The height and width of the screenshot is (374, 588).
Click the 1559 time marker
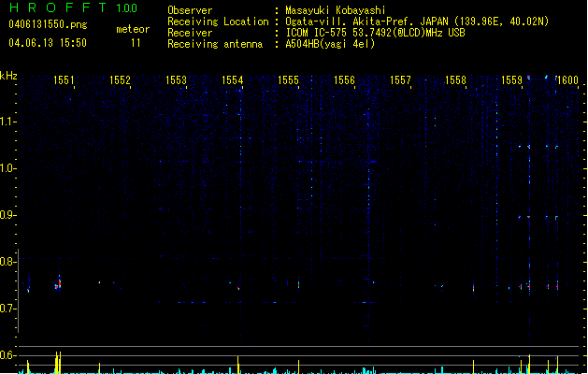[511, 80]
